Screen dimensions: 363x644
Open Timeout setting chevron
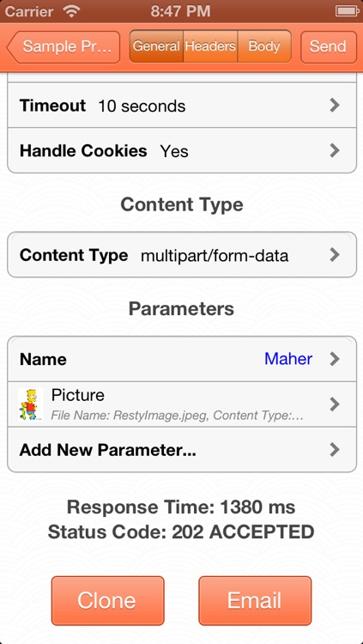point(335,106)
